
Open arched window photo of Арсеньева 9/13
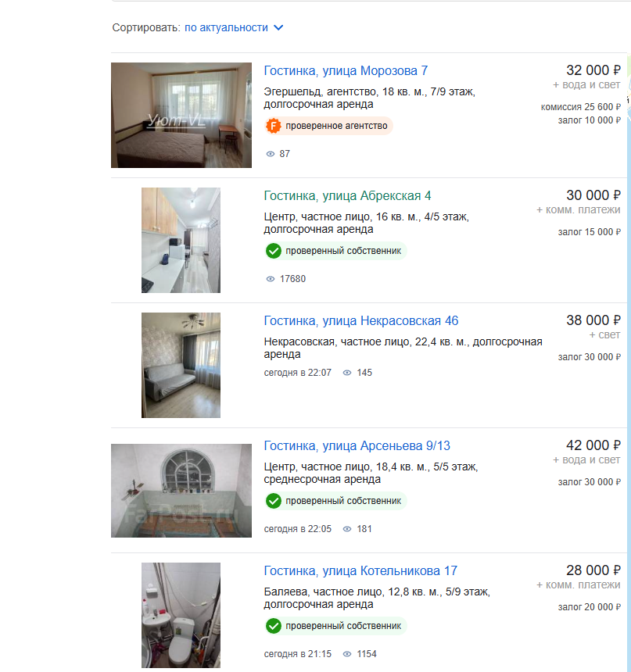(181, 491)
